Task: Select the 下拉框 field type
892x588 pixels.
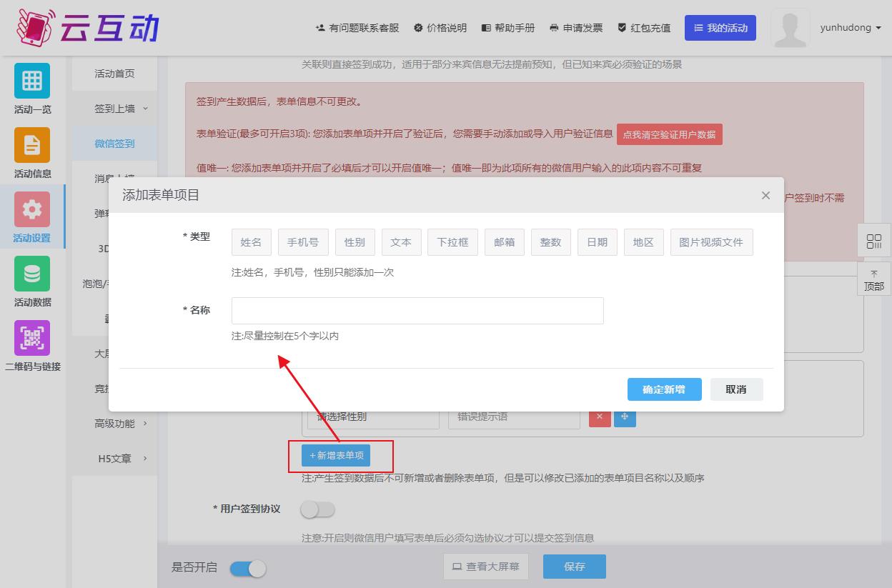Action: coord(452,242)
